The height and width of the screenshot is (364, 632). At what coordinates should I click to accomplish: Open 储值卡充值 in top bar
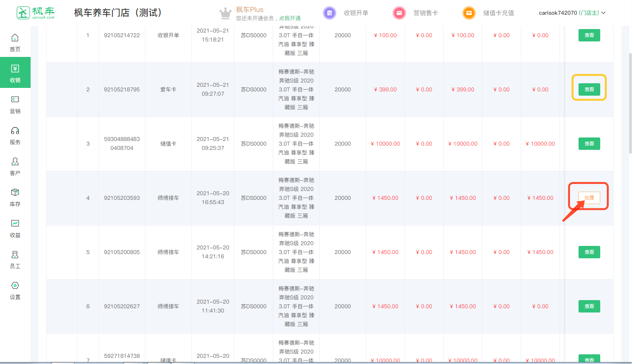[488, 13]
